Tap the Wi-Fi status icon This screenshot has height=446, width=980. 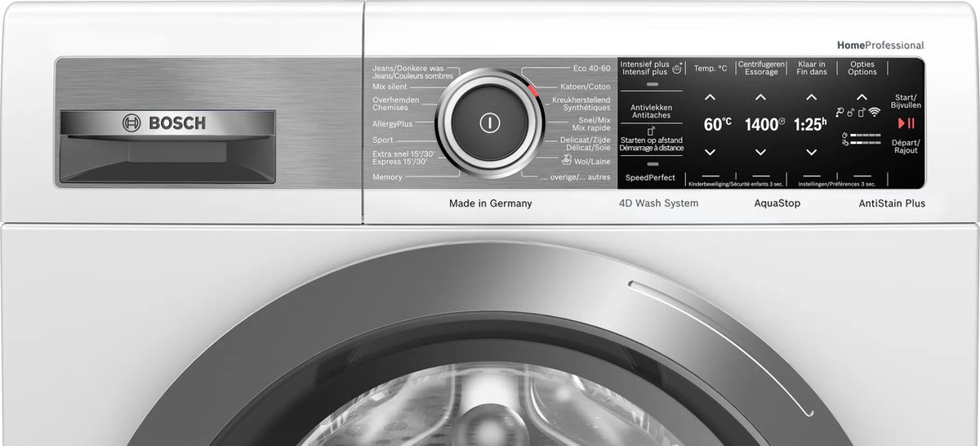tap(874, 112)
